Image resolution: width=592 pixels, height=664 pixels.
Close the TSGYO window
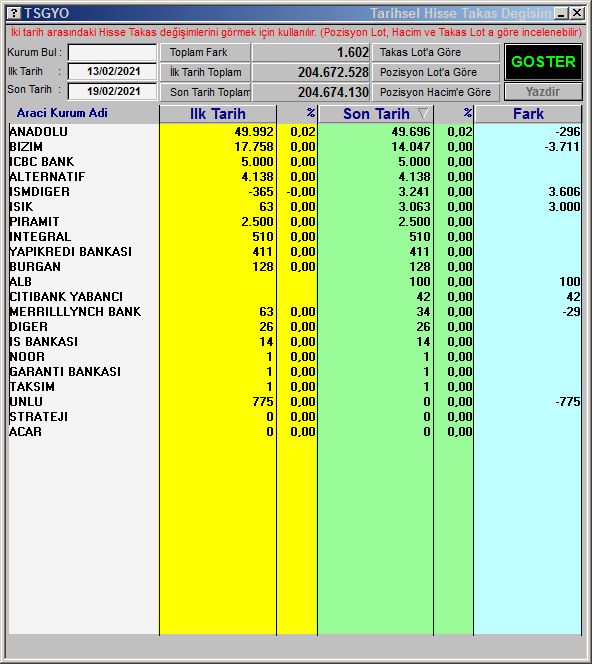coord(577,14)
